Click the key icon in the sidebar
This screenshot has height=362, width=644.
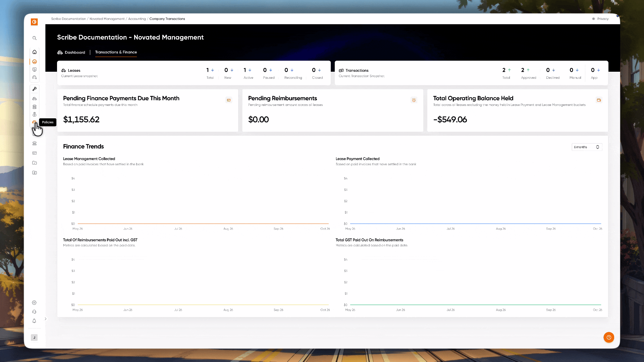click(34, 89)
